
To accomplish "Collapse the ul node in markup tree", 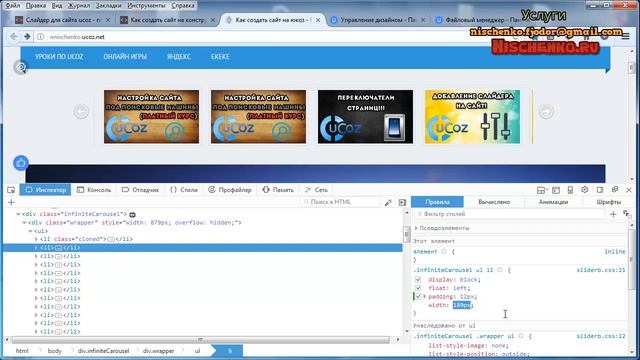I will (30, 231).
